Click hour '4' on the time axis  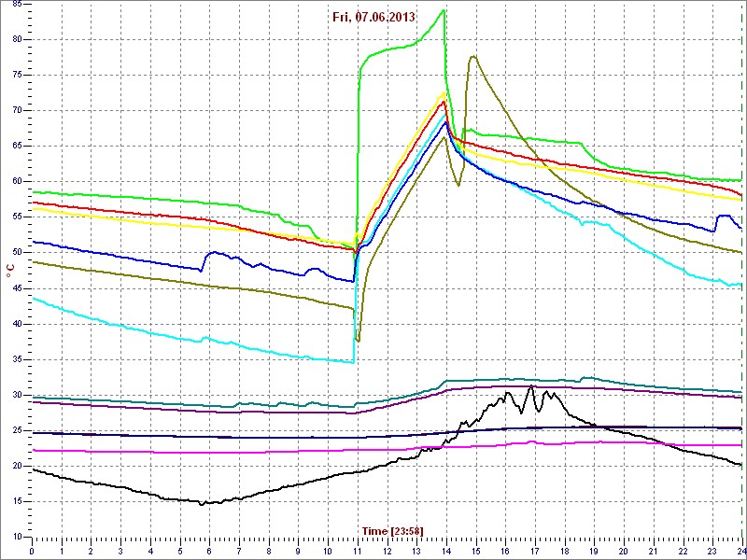(x=150, y=552)
